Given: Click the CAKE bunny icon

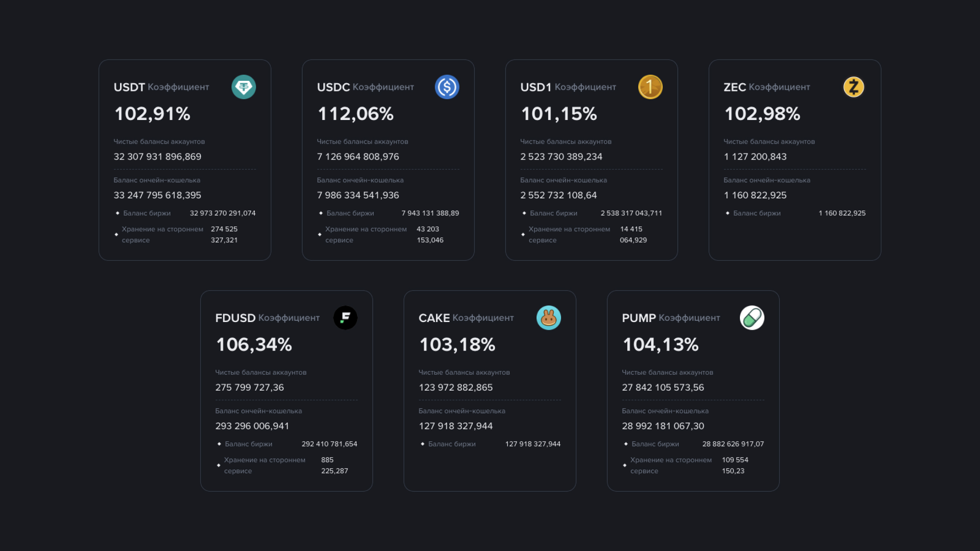Looking at the screenshot, I should pos(549,318).
